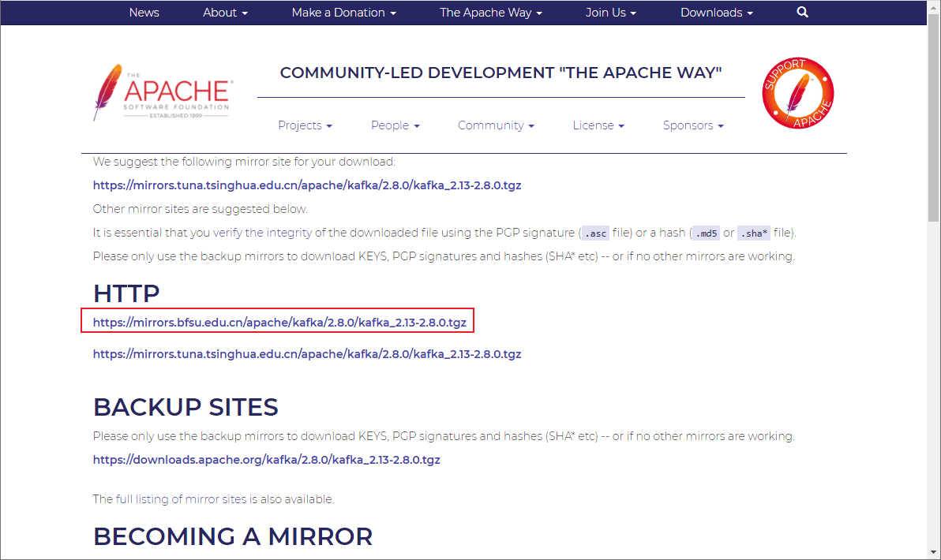Screen dimensions: 941x560
Task: Click the Community-Led Development headline text
Action: 500,73
